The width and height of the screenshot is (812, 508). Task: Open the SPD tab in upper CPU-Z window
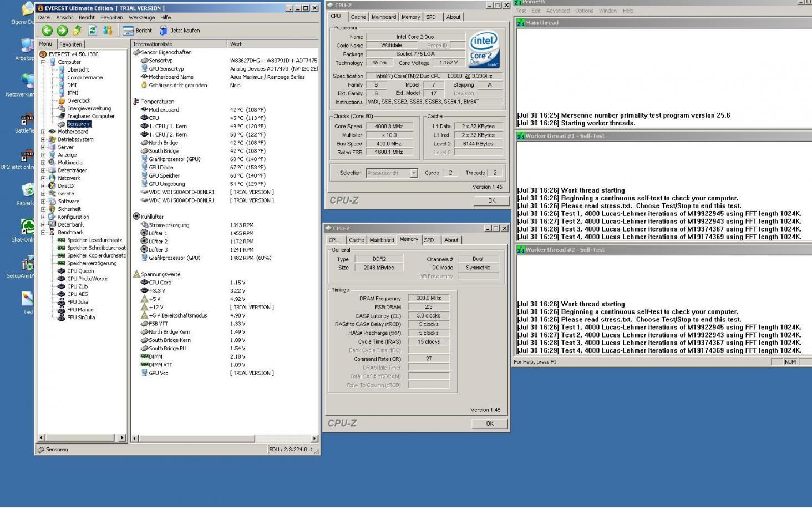pos(431,17)
